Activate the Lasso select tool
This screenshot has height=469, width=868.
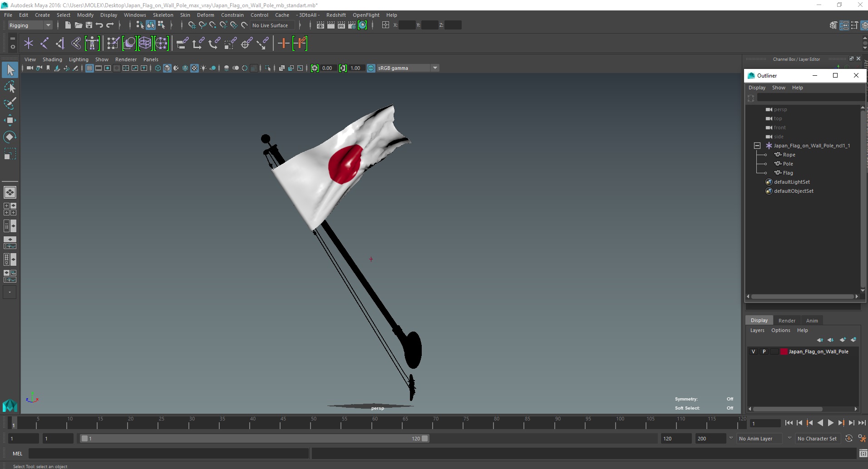[x=10, y=87]
